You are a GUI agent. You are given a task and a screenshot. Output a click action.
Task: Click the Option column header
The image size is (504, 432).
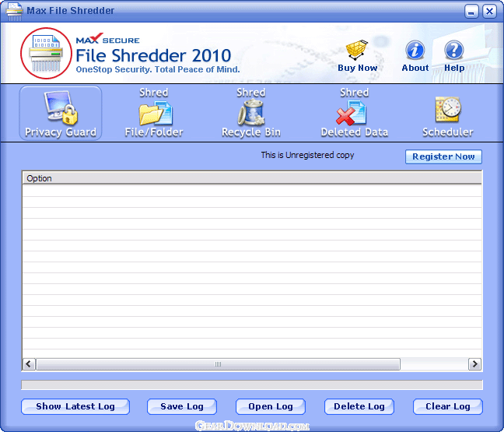point(252,178)
